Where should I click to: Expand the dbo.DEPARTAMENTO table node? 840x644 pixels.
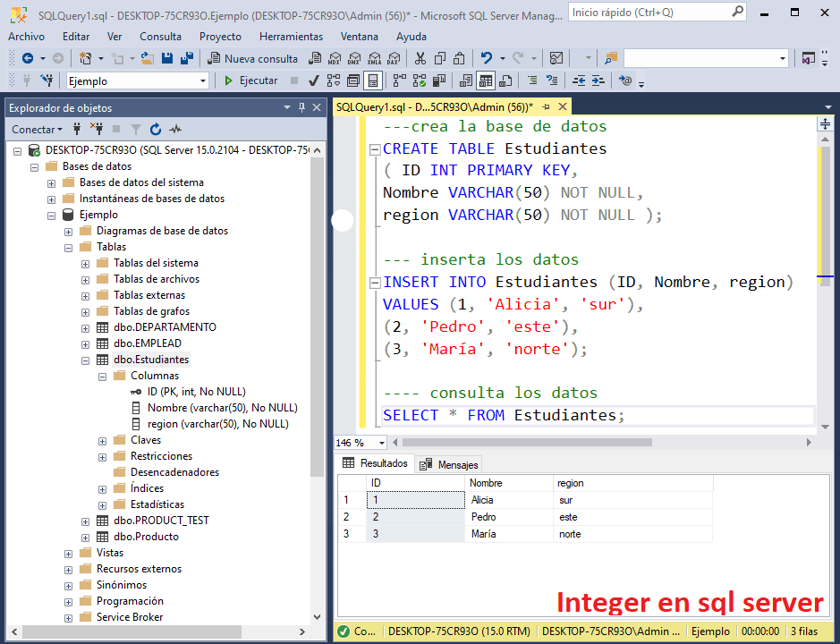tap(85, 328)
